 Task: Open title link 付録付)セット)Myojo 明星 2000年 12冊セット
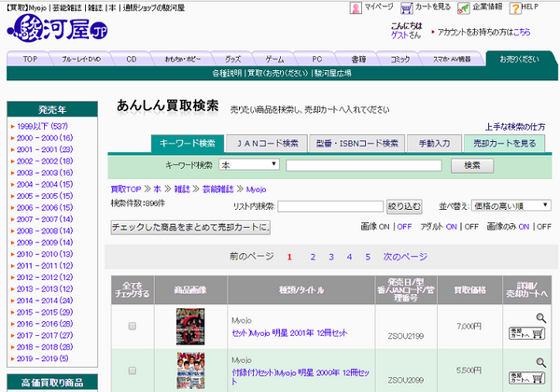301,377
